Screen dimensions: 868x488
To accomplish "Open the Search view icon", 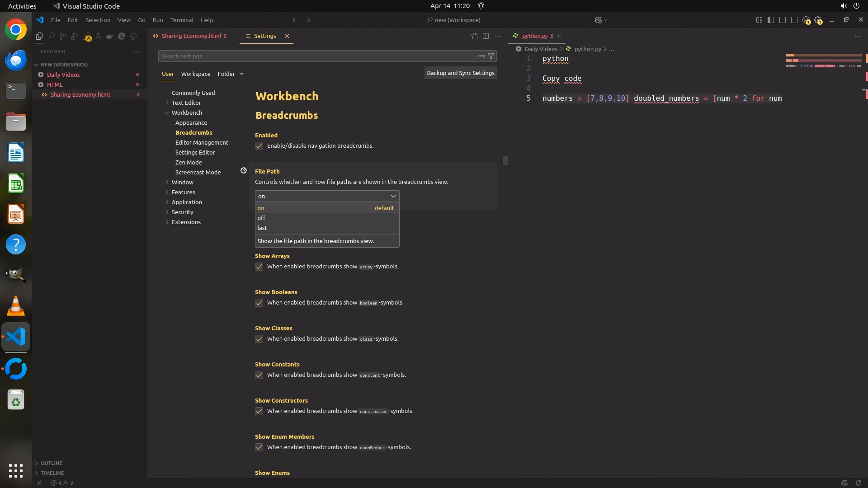I will [x=51, y=36].
